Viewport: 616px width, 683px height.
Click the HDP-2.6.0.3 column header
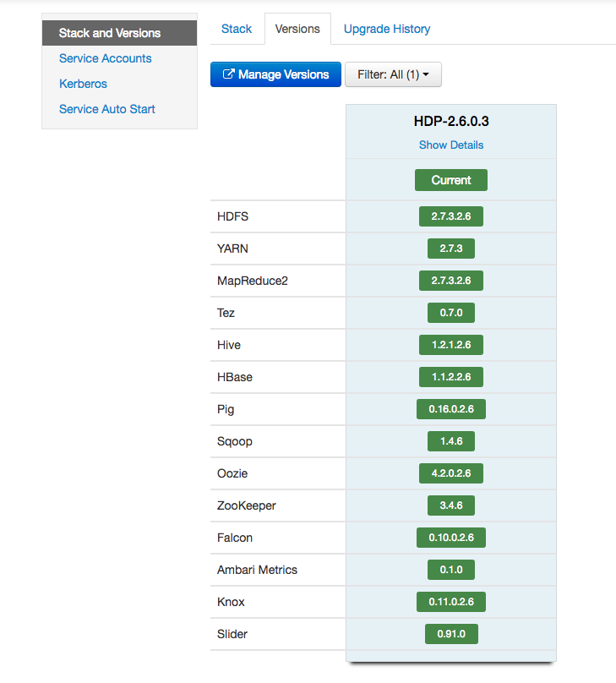coord(450,121)
